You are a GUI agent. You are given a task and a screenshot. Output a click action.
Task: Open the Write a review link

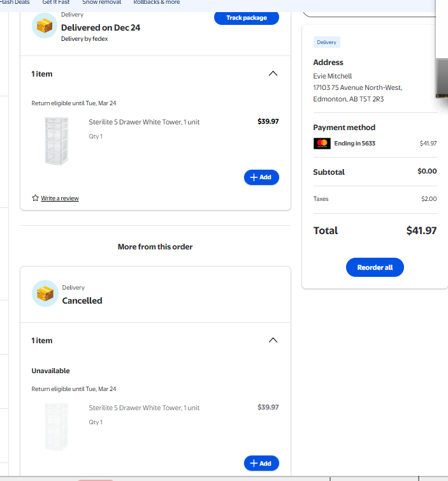pyautogui.click(x=60, y=198)
